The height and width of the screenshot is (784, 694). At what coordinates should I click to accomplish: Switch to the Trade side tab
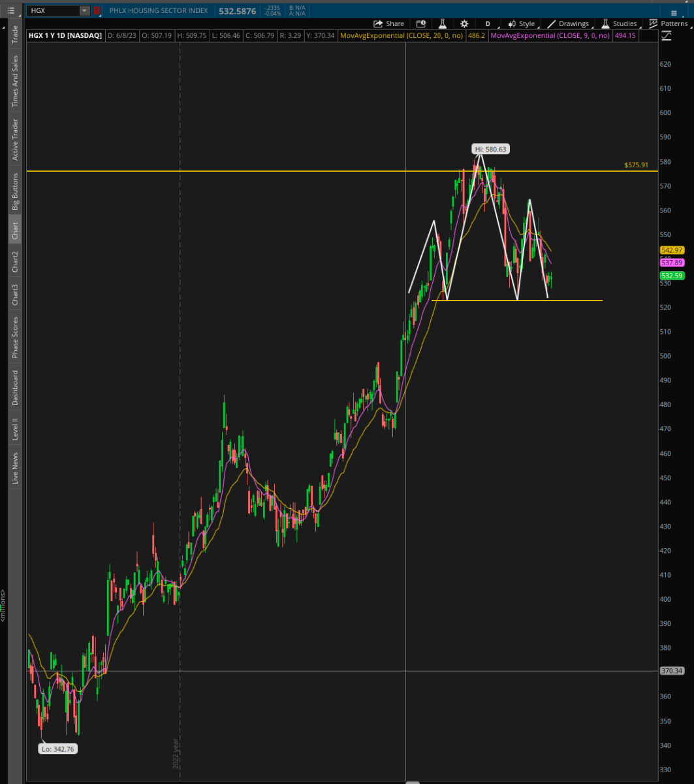click(x=14, y=35)
